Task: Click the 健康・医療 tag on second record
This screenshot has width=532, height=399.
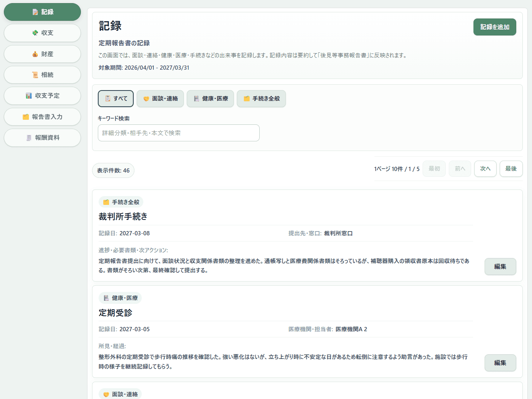Action: coord(120,298)
